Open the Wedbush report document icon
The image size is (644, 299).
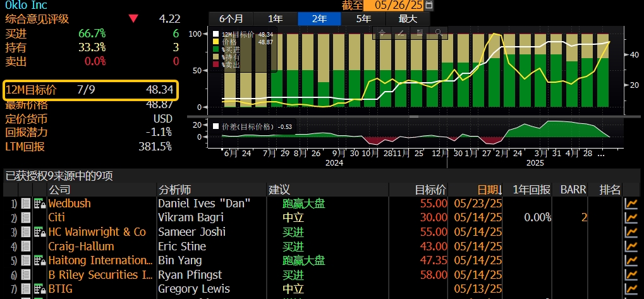pyautogui.click(x=26, y=204)
